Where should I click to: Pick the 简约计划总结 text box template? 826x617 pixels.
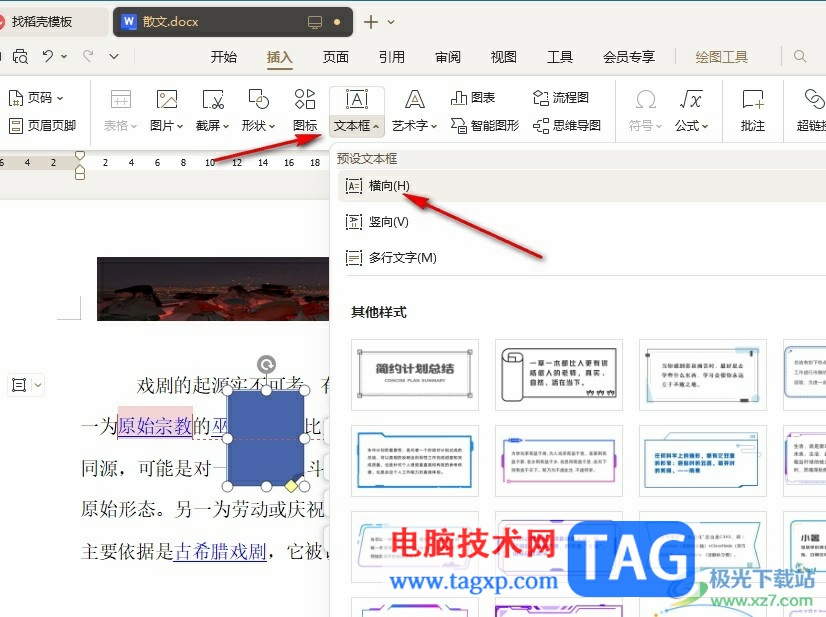pos(415,375)
